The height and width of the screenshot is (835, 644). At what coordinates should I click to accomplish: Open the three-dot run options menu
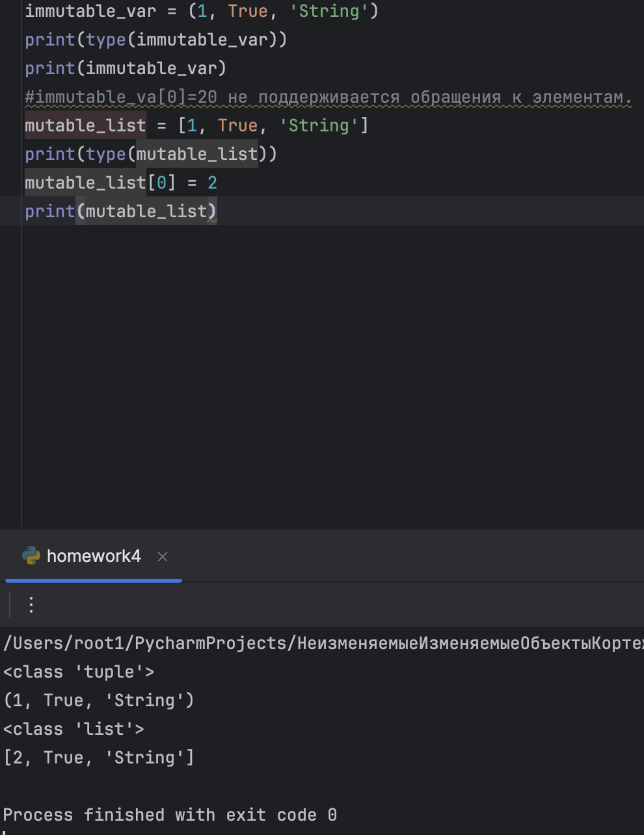pyautogui.click(x=31, y=605)
